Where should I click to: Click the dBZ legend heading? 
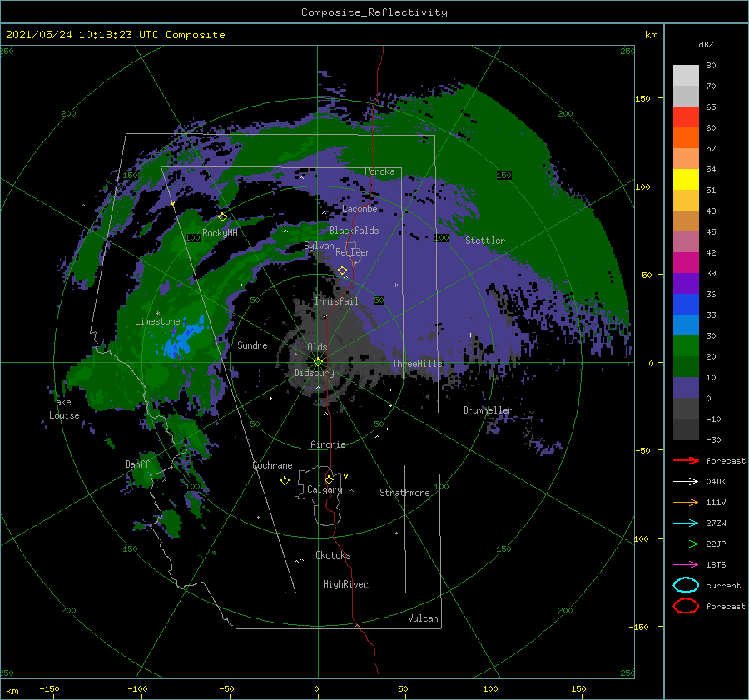(x=706, y=44)
